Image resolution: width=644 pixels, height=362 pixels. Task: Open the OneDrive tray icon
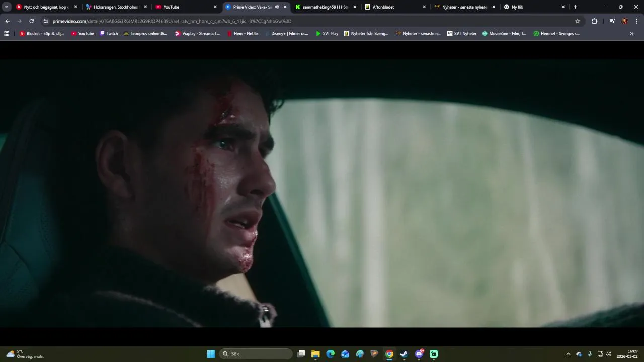(579, 354)
